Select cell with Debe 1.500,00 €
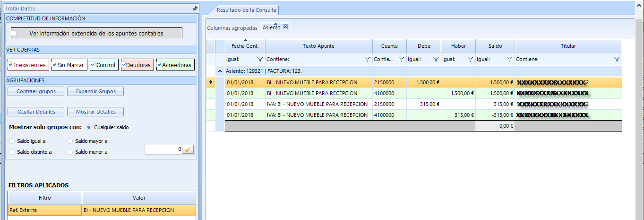644x220 pixels. click(424, 82)
